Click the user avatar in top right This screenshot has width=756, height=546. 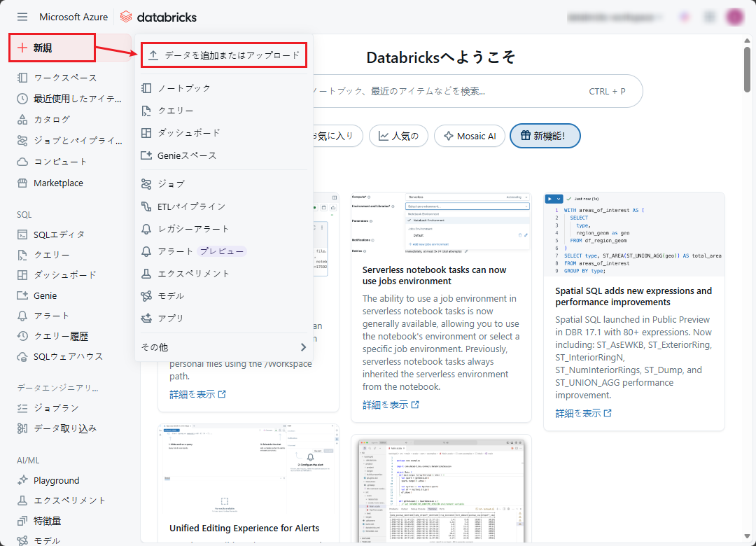click(734, 17)
